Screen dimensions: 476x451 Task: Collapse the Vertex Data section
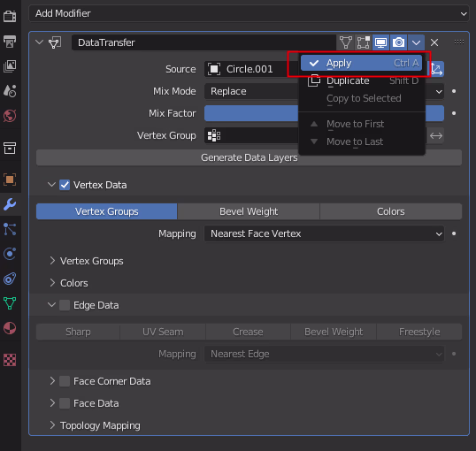pyautogui.click(x=51, y=185)
